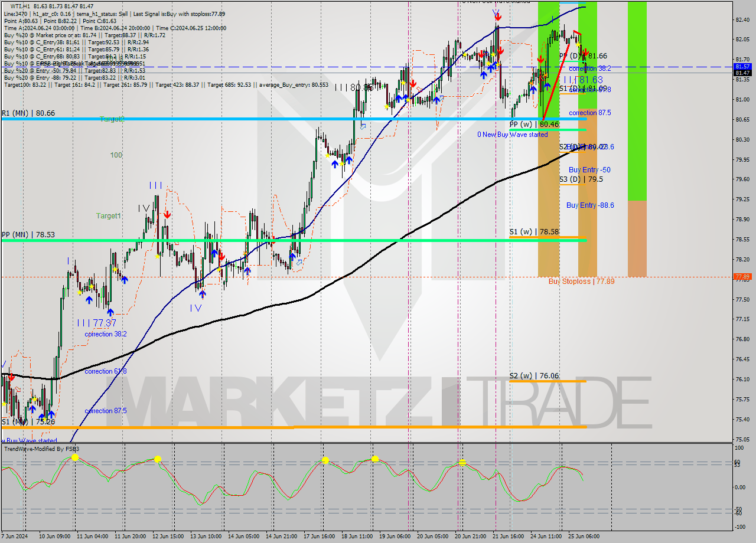Click the red down arrow above the 12 Jun peak
Image resolution: width=756 pixels, height=543 pixels.
click(166, 213)
